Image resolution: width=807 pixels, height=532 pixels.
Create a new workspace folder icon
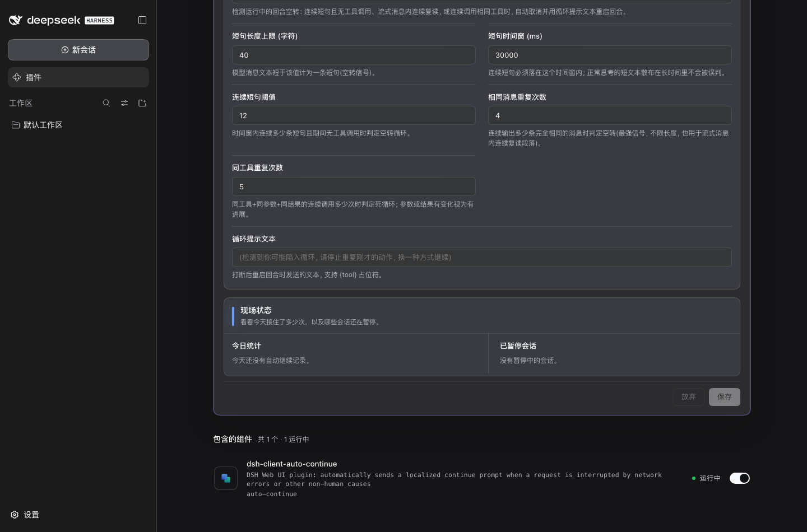point(142,103)
